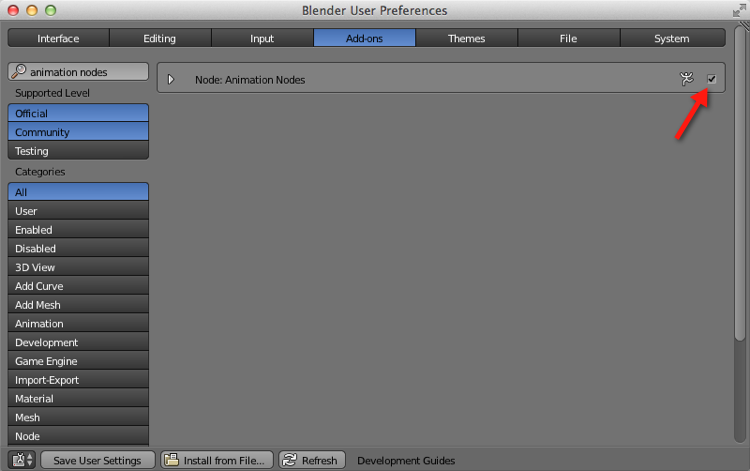Choose the Mesh category

coord(78,417)
